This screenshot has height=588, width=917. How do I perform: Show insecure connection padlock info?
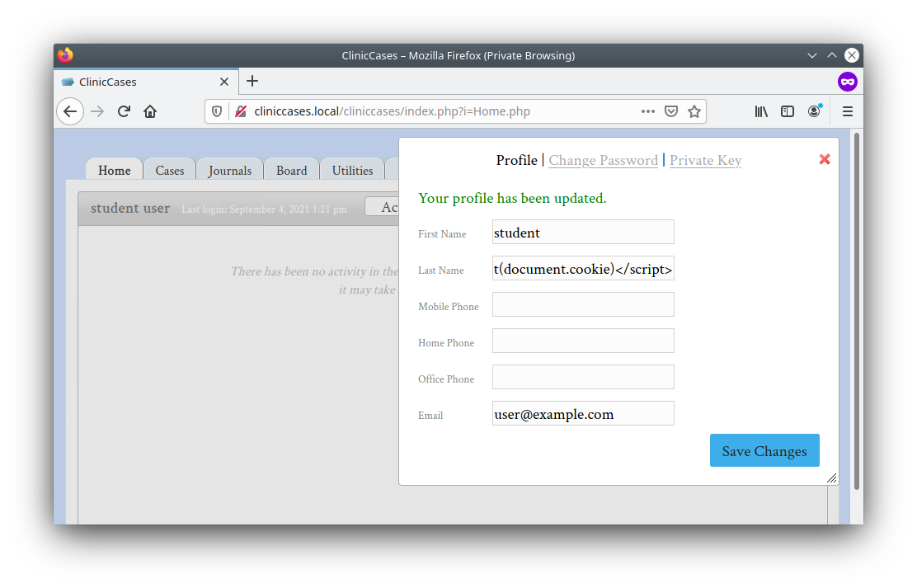tap(240, 111)
